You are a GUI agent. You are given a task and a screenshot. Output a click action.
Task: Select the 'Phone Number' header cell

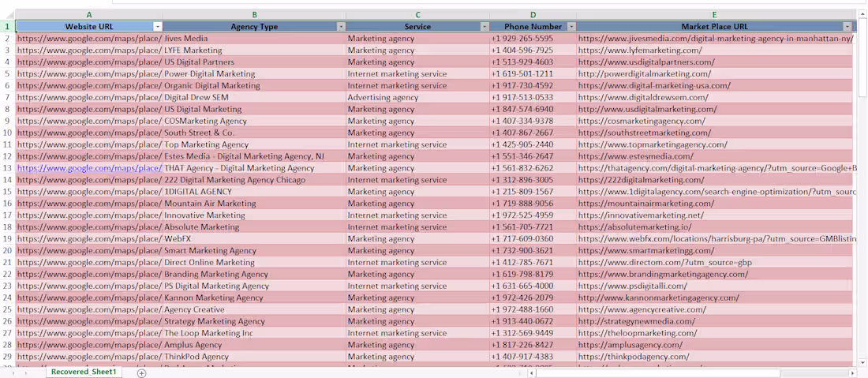point(533,27)
